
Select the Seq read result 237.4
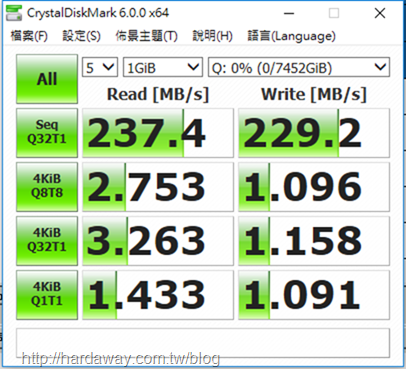click(x=158, y=133)
